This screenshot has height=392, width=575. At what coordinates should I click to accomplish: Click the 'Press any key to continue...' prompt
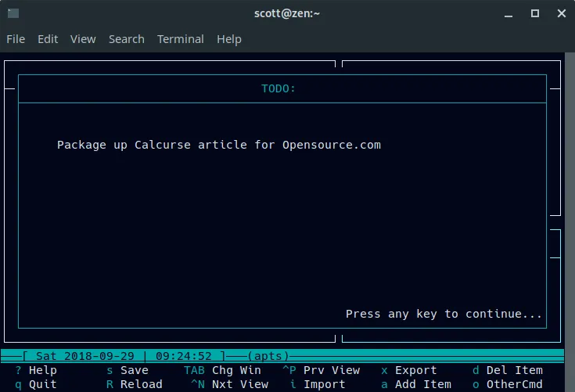444,314
